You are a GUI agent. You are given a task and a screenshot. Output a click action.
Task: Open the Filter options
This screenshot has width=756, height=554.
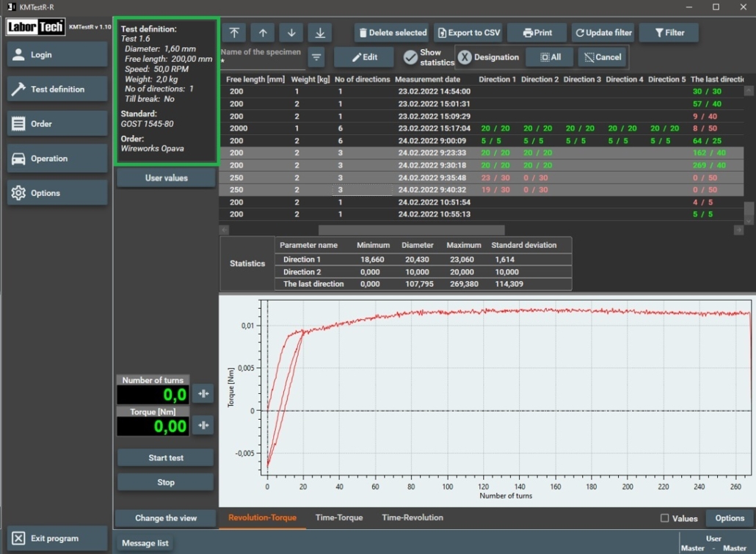click(x=669, y=33)
